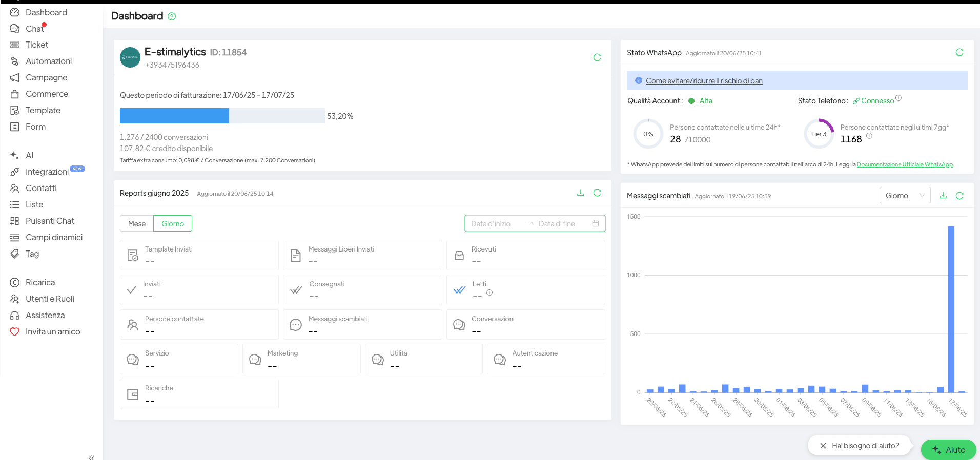Download the Messaggi scambiati chart
Image resolution: width=980 pixels, height=460 pixels.
[x=943, y=195]
